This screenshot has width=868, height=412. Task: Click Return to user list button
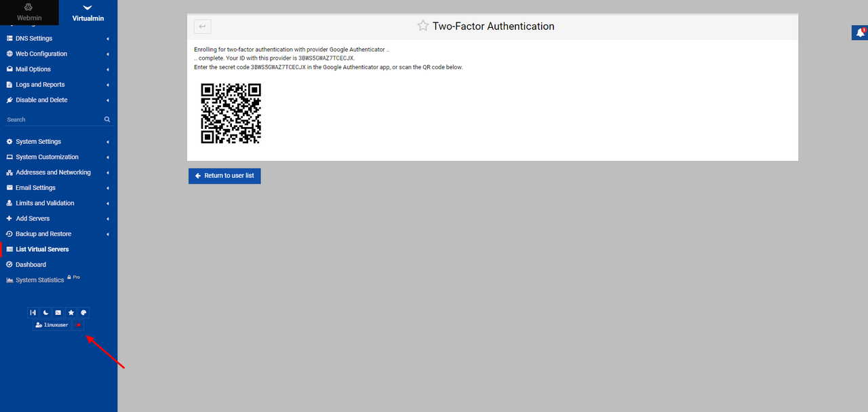tap(224, 176)
